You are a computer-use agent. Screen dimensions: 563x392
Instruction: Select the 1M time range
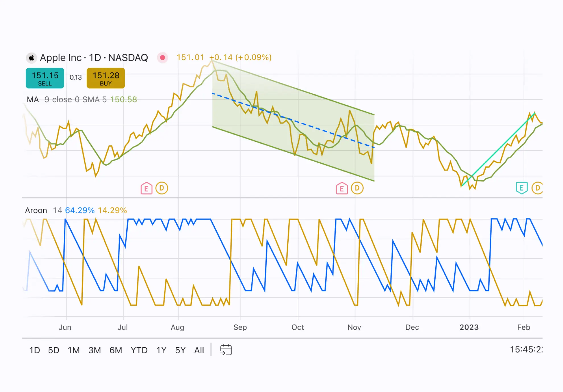click(x=74, y=350)
